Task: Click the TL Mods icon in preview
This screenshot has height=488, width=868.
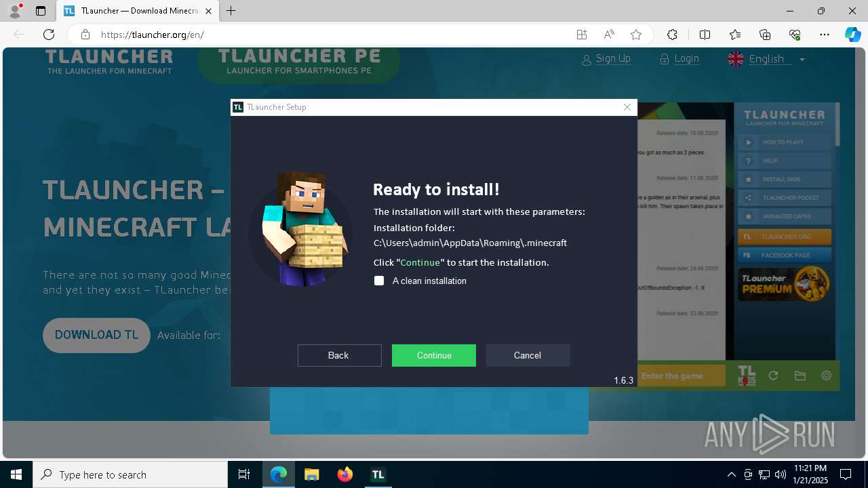Action: click(747, 375)
